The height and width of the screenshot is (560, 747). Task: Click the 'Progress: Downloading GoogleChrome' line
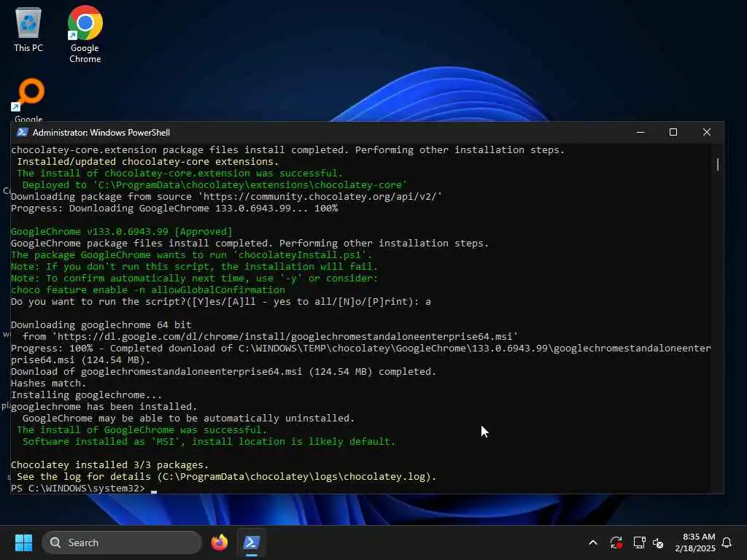pos(174,208)
